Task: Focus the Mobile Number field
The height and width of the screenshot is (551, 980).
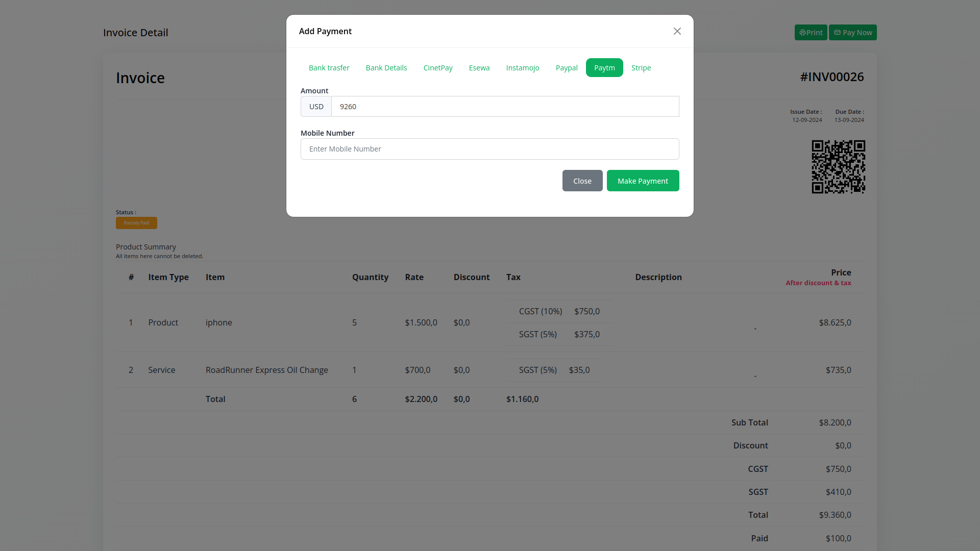Action: [x=489, y=149]
